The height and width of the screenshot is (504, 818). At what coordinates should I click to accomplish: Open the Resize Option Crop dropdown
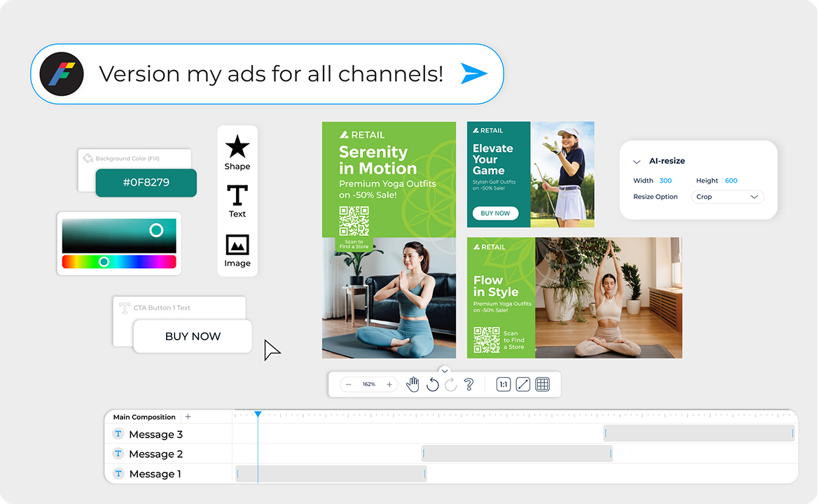point(727,197)
